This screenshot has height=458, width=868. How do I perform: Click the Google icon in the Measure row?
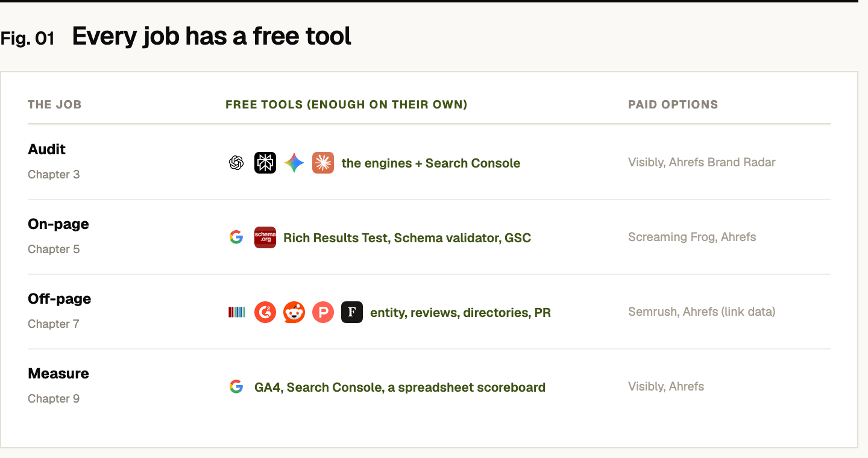click(x=236, y=387)
